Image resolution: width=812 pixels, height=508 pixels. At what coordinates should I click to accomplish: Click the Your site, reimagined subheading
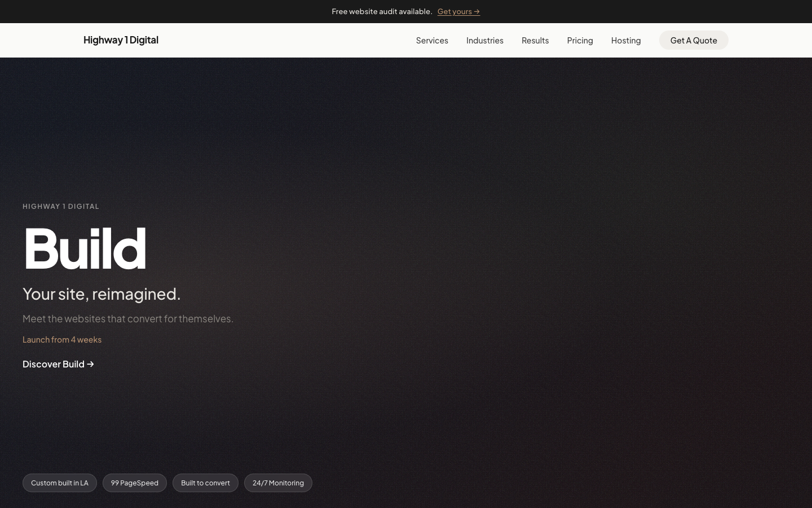pos(101,294)
